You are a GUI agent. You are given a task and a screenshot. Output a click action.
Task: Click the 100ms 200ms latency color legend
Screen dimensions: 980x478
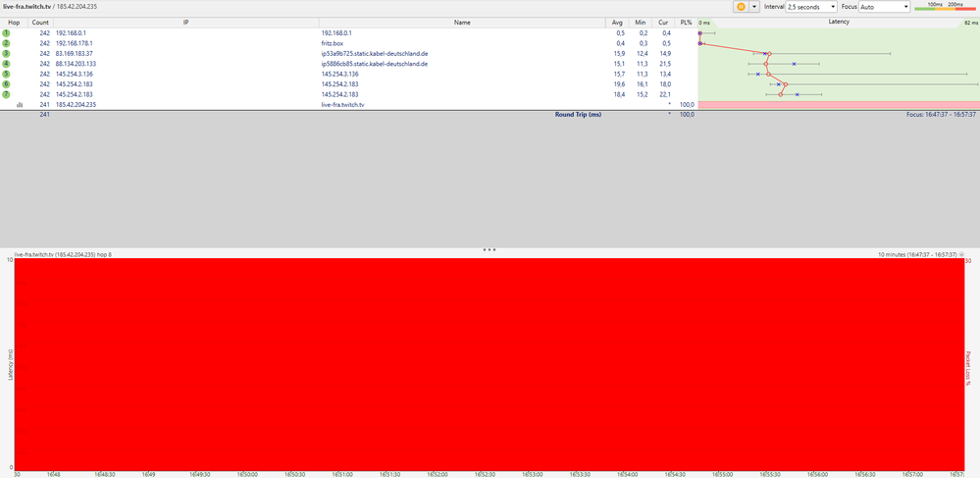point(945,6)
